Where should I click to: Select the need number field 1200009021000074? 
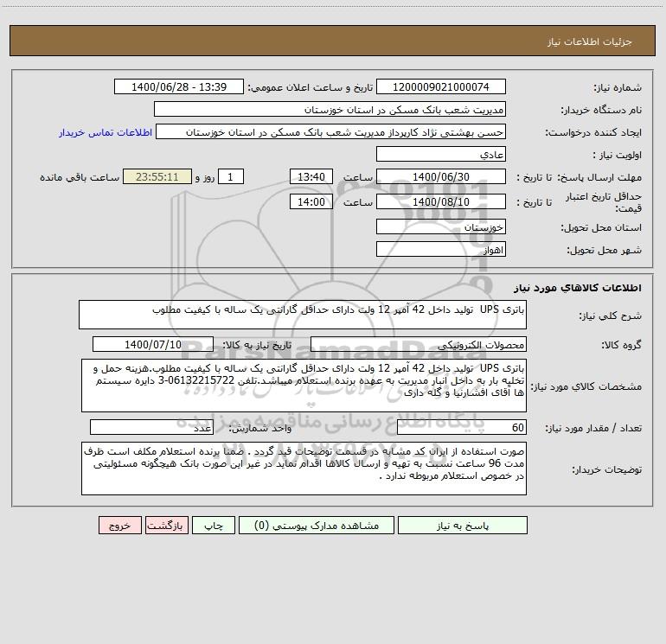[441, 86]
